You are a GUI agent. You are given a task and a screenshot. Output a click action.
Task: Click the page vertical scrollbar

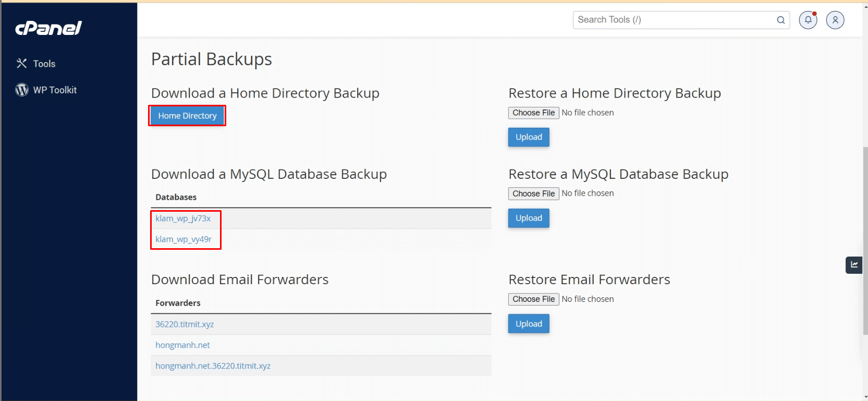coord(865,240)
